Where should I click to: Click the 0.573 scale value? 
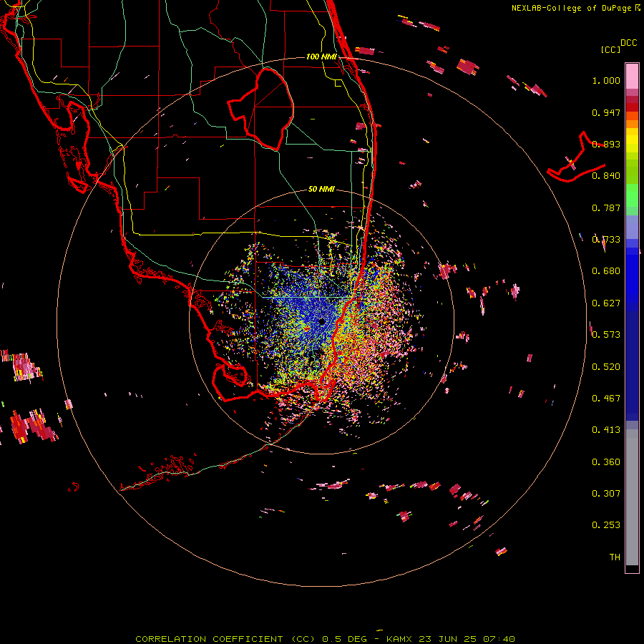click(606, 335)
